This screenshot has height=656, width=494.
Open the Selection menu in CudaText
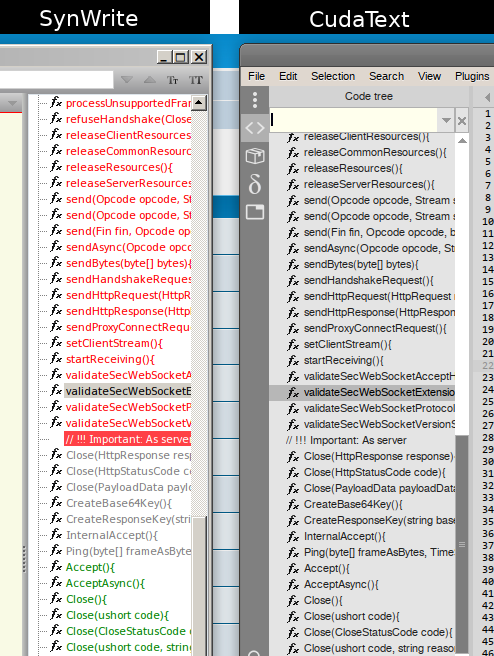(x=333, y=77)
